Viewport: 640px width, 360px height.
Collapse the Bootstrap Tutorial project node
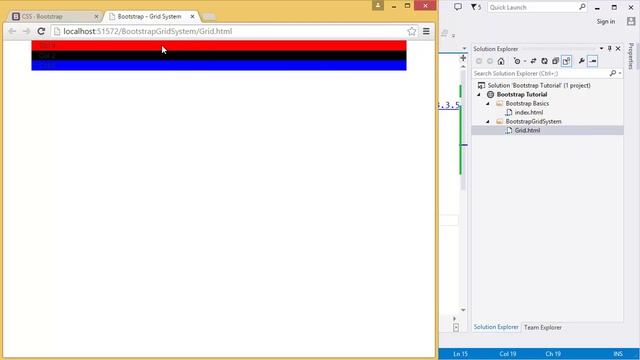pyautogui.click(x=479, y=95)
